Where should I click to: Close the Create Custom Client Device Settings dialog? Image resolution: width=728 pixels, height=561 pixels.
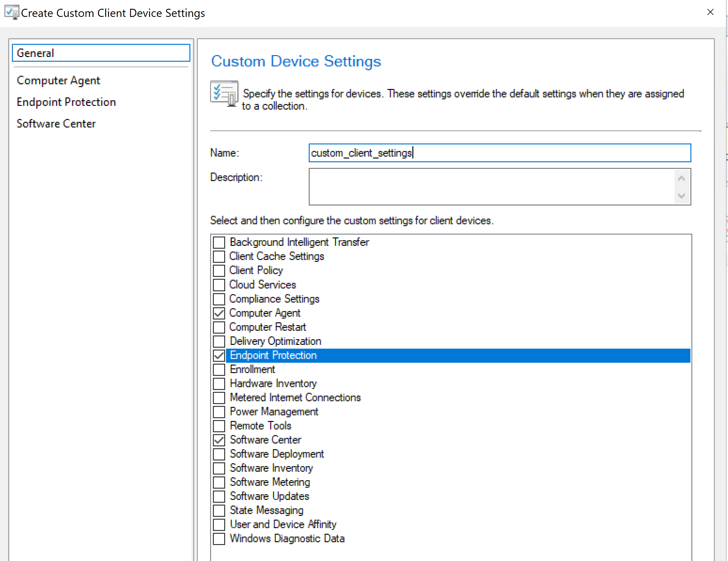(x=710, y=12)
